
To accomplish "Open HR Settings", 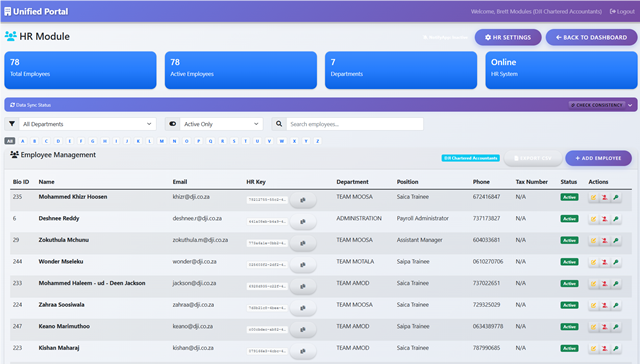I will pyautogui.click(x=508, y=37).
